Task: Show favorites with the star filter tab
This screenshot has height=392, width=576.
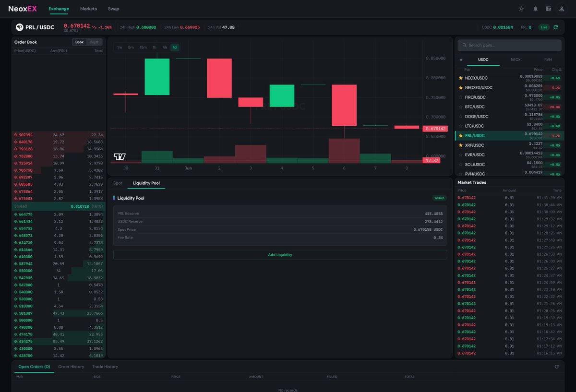Action: click(x=461, y=59)
